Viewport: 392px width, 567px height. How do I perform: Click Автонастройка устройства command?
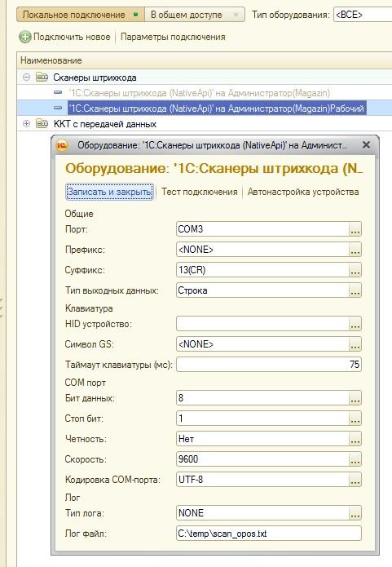pos(303,192)
